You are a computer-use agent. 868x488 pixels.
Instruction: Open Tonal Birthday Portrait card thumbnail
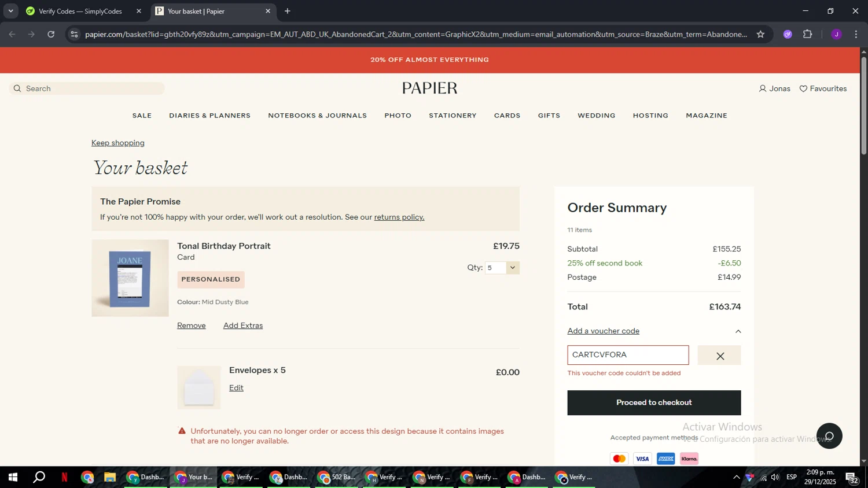click(130, 278)
